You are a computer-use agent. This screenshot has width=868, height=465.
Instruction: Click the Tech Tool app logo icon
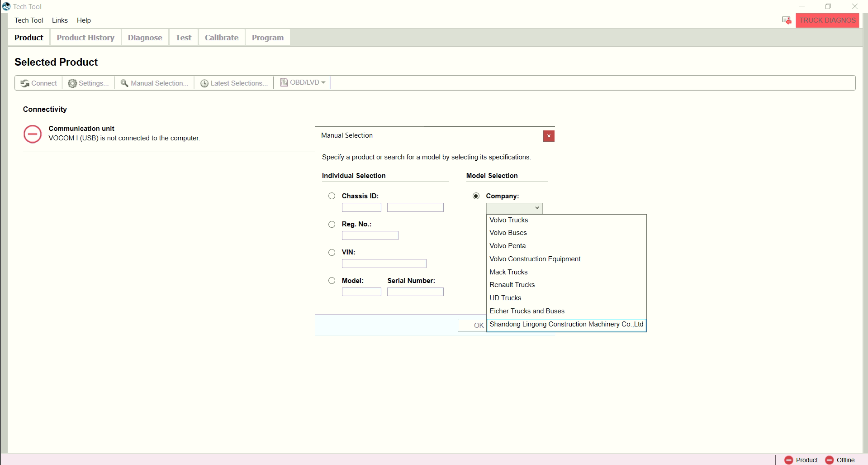point(6,6)
